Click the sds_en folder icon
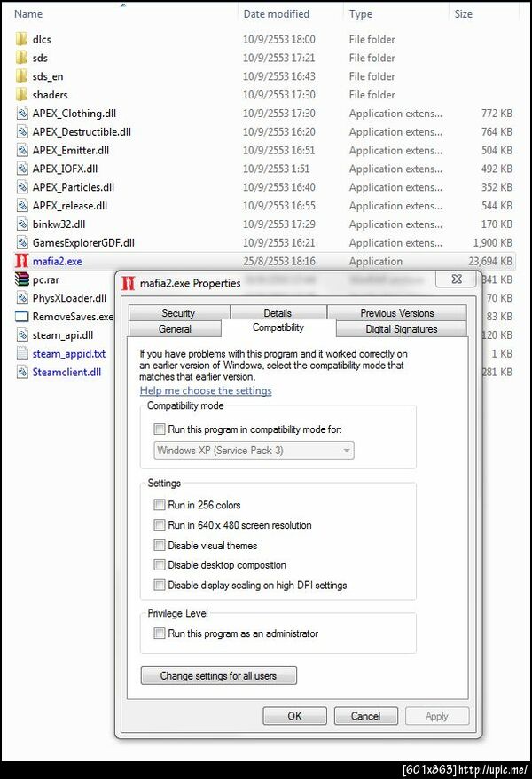This screenshot has height=779, width=532. point(21,76)
